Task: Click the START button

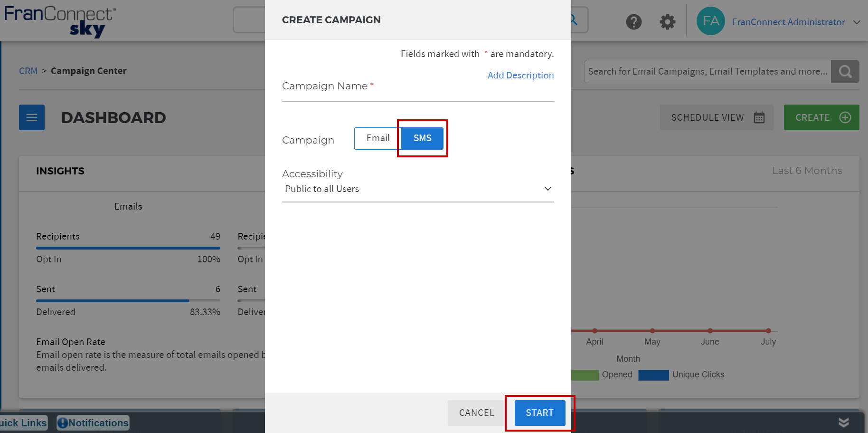Action: [539, 413]
